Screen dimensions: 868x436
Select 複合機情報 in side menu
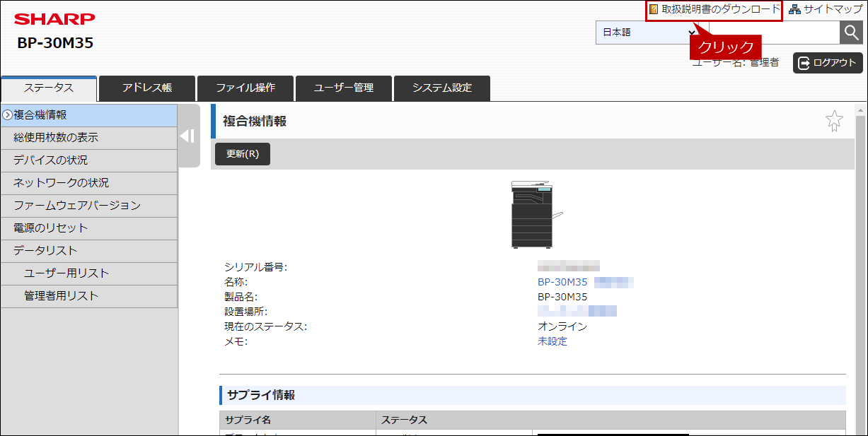click(x=88, y=115)
